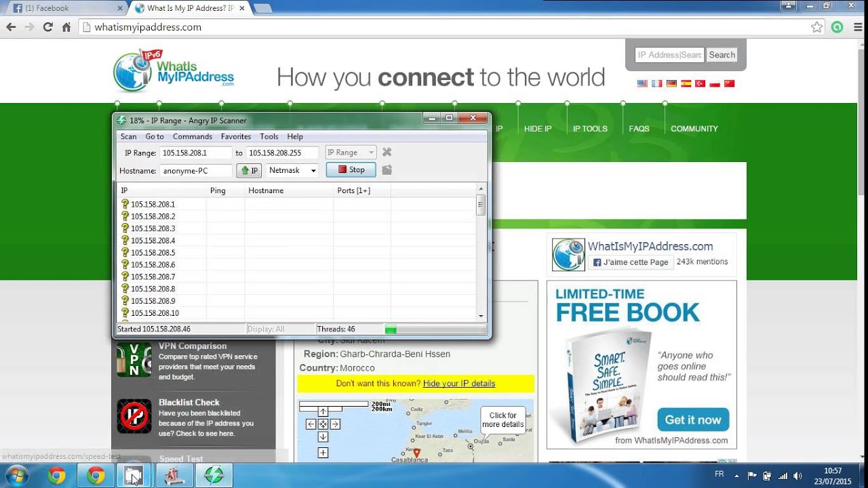Select row 105.158.208.10
868x488 pixels.
point(296,313)
